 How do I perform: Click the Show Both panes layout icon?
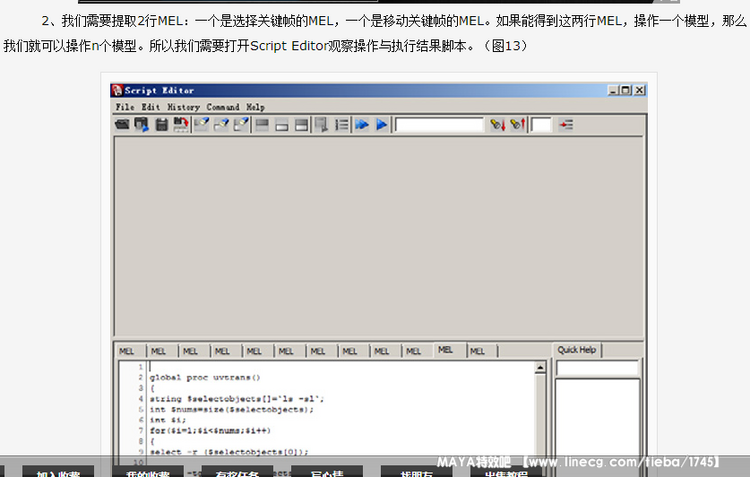(302, 125)
